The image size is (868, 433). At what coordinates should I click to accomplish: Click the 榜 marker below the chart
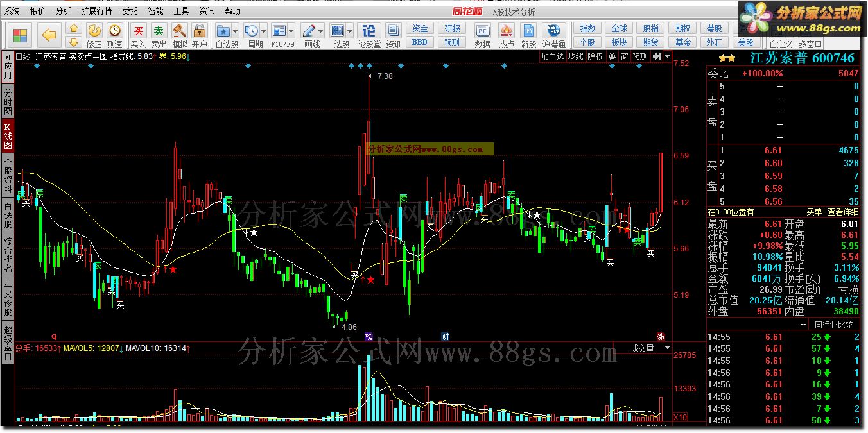[x=369, y=336]
